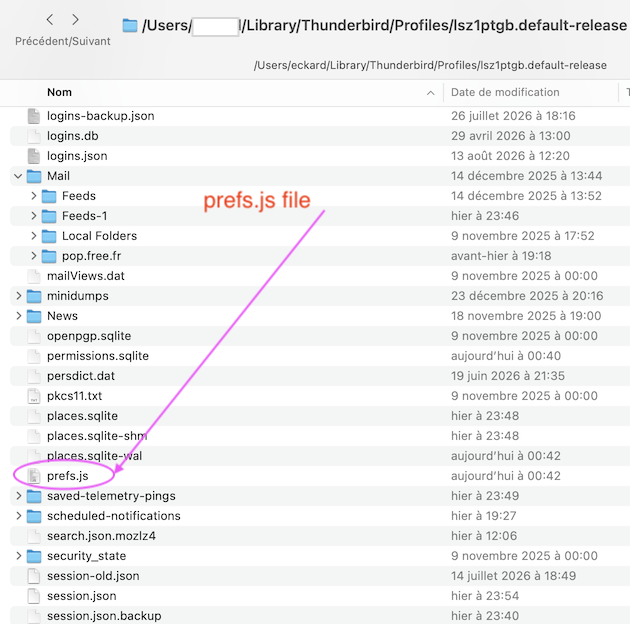The width and height of the screenshot is (630, 624).
Task: Select the logins.db file name
Action: tap(72, 136)
